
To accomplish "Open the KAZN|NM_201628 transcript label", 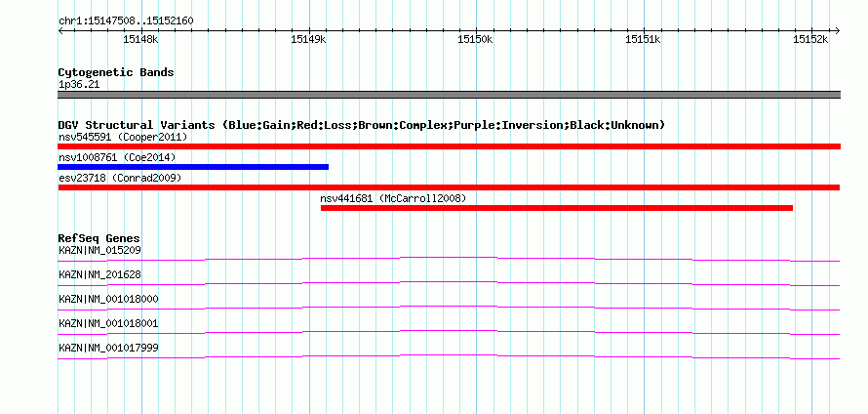I will point(99,274).
